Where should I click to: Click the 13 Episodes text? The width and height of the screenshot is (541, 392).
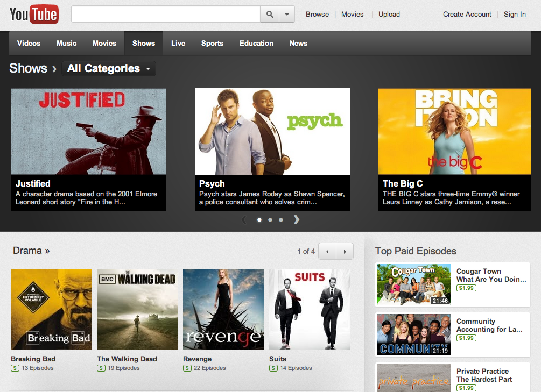pyautogui.click(x=38, y=368)
